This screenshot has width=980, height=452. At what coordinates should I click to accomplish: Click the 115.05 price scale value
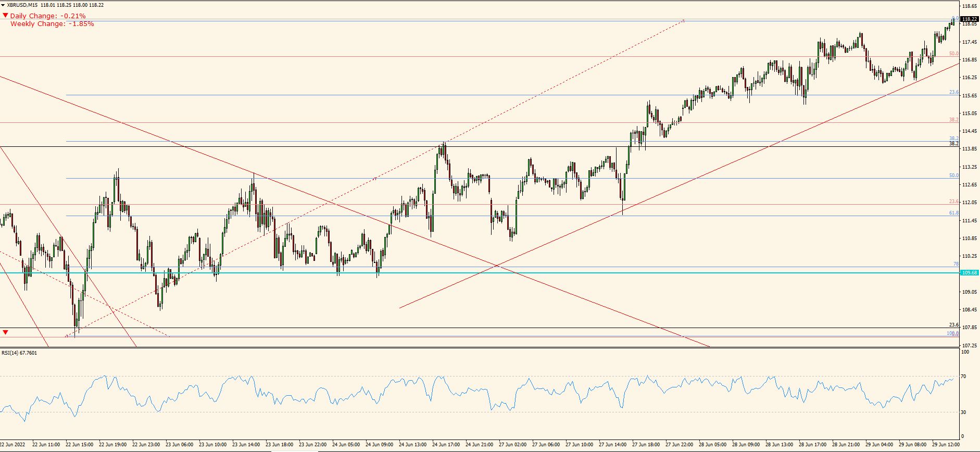coord(969,114)
